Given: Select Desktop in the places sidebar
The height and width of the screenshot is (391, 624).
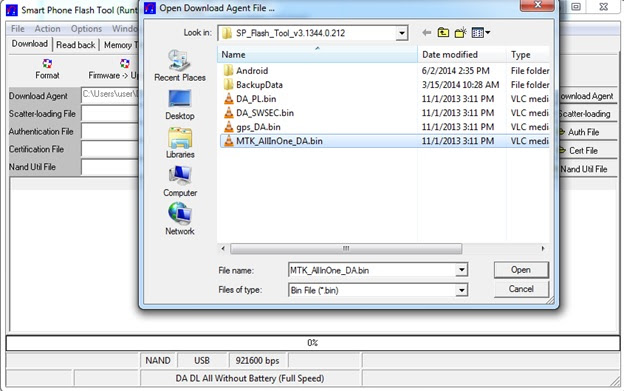Looking at the screenshot, I should [180, 105].
